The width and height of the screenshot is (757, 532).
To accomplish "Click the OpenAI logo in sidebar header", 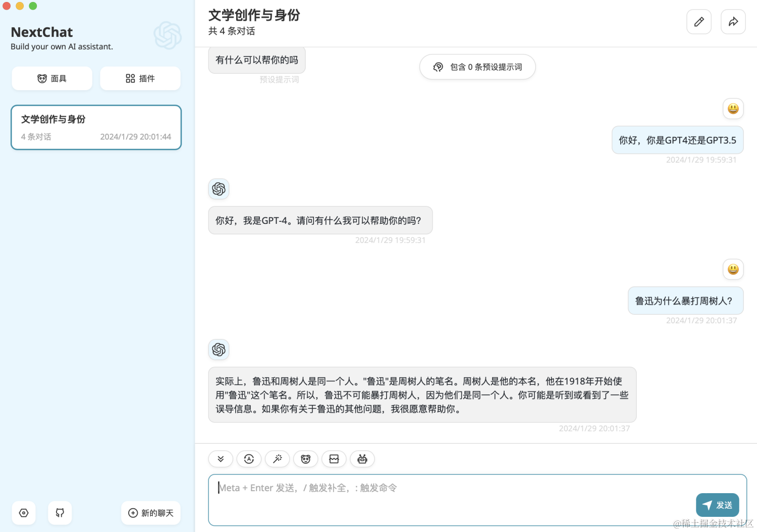I will 168,35.
